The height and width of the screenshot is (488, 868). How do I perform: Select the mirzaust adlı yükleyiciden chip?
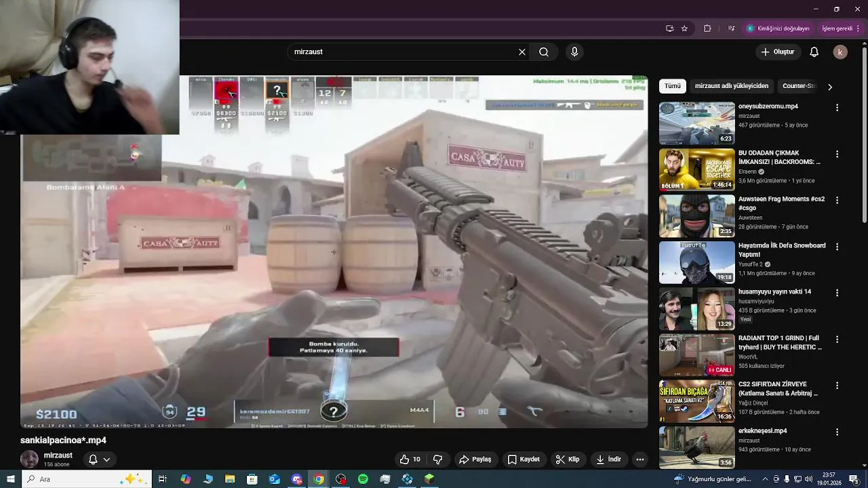(732, 86)
